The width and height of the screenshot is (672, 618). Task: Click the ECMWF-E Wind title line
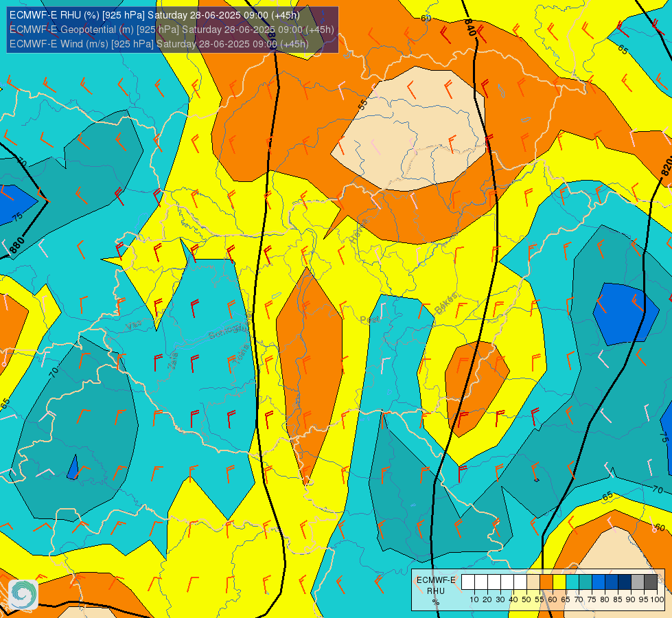159,44
